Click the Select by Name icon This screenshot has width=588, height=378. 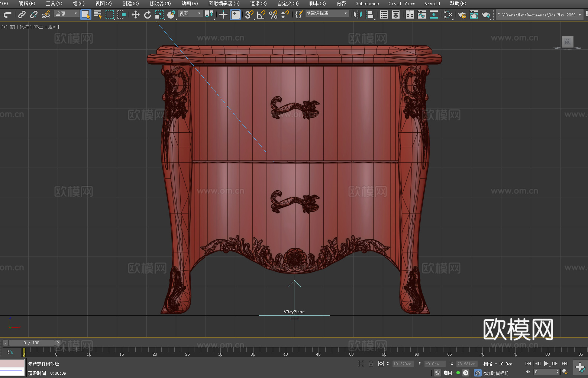tap(98, 14)
